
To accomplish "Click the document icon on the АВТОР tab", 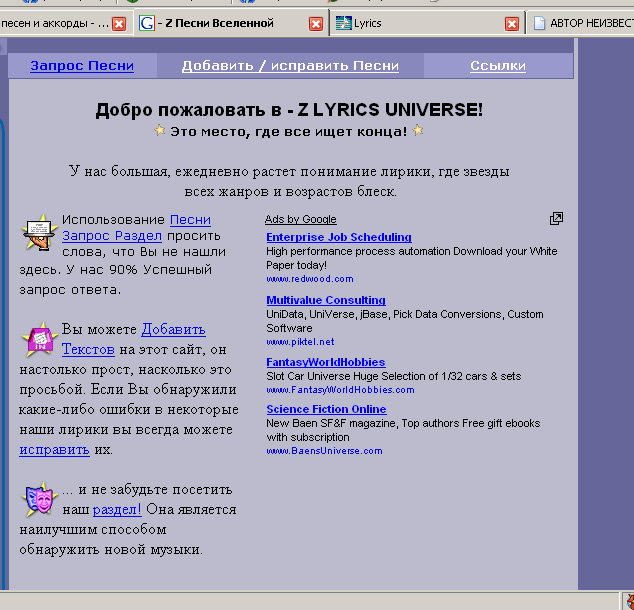I will (539, 23).
